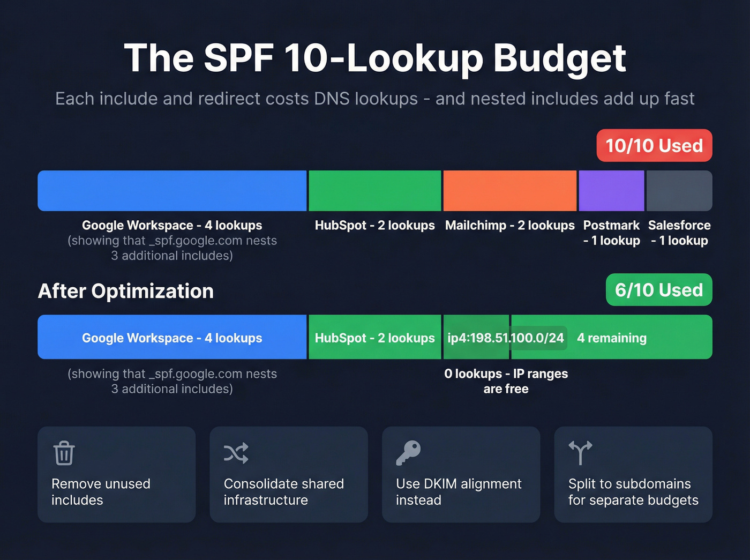Click the key icon for DKIM alignment
Image resolution: width=750 pixels, height=560 pixels.
[408, 453]
